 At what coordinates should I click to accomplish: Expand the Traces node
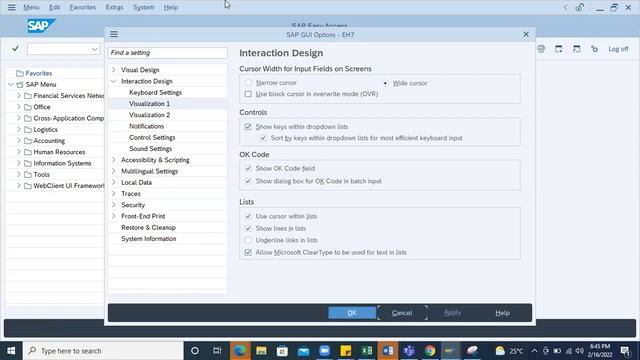coord(114,193)
